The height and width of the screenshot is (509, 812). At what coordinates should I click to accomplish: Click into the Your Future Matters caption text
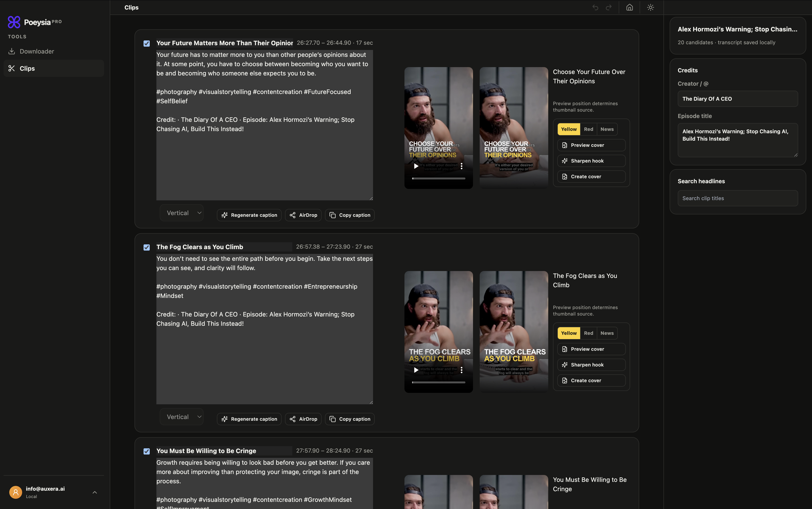click(264, 125)
